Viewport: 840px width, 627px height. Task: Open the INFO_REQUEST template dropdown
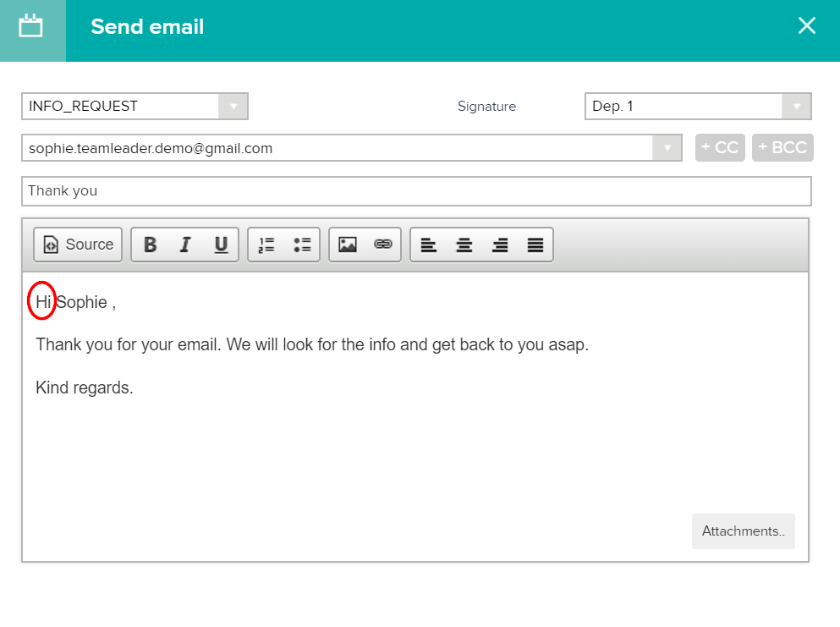[x=233, y=106]
